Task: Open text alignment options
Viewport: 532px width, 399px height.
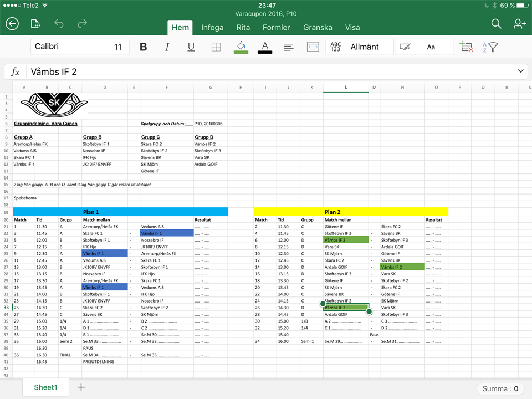Action: 288,47
